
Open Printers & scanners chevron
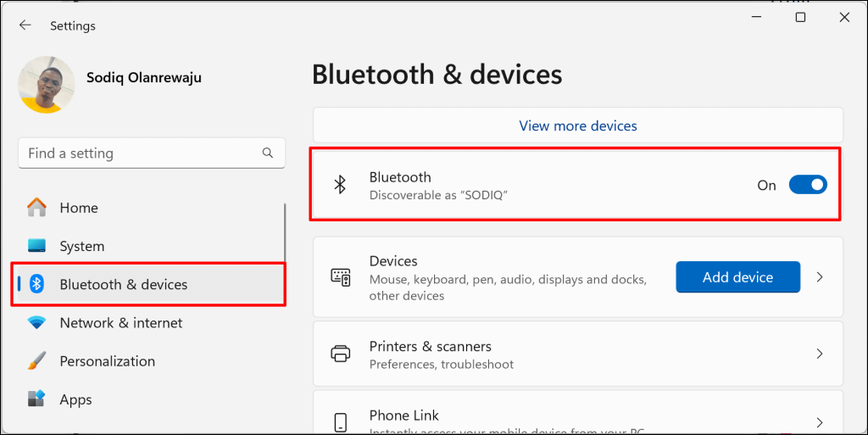[x=820, y=354]
